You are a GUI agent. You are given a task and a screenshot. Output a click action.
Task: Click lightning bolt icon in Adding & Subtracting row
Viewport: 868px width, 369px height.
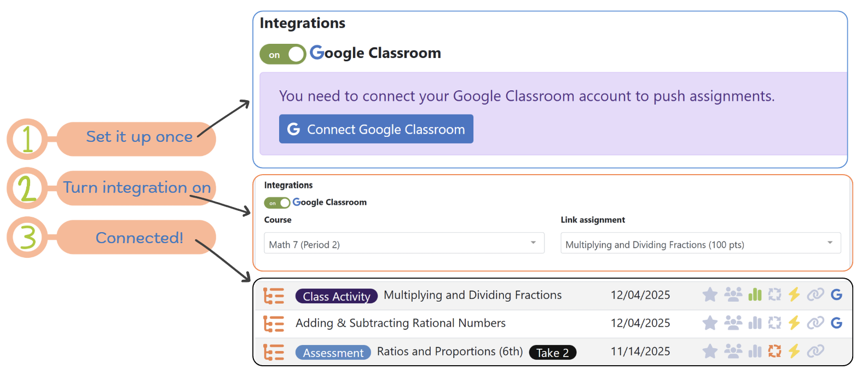(794, 323)
